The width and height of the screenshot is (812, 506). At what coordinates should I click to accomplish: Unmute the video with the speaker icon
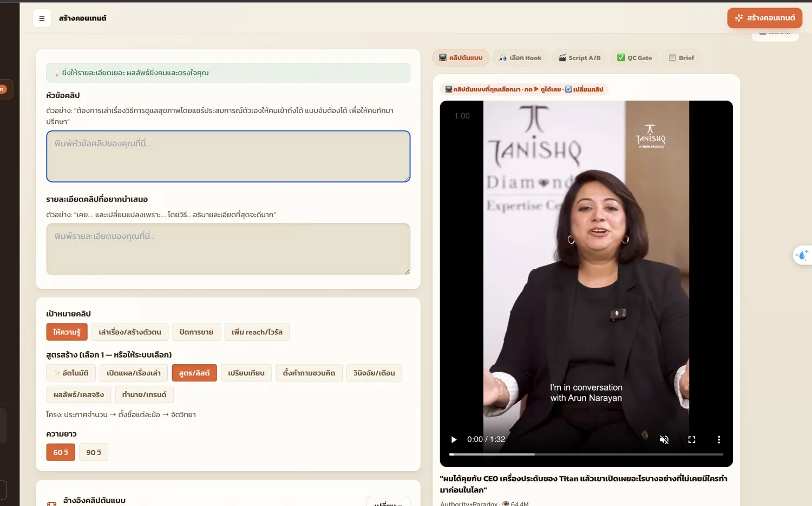[x=664, y=439]
